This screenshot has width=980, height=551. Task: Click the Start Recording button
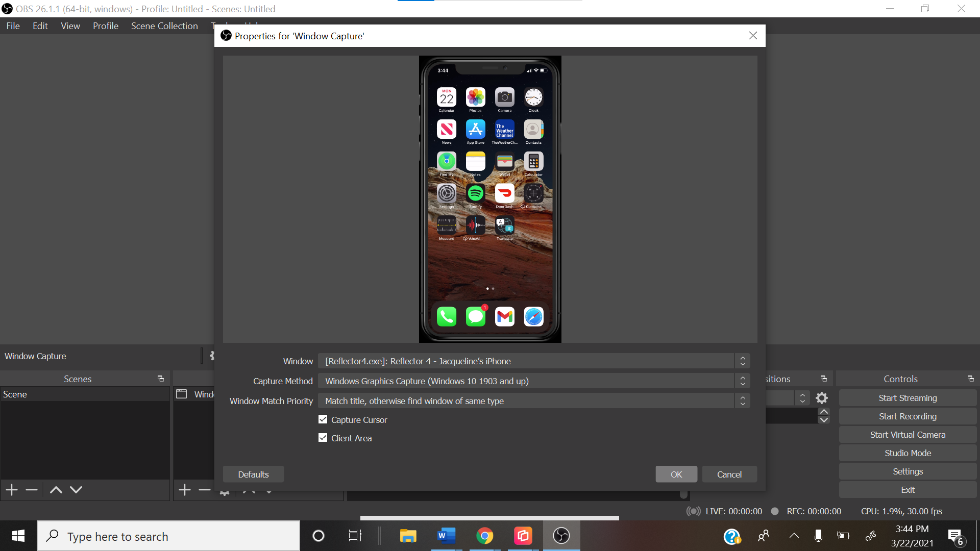click(908, 416)
